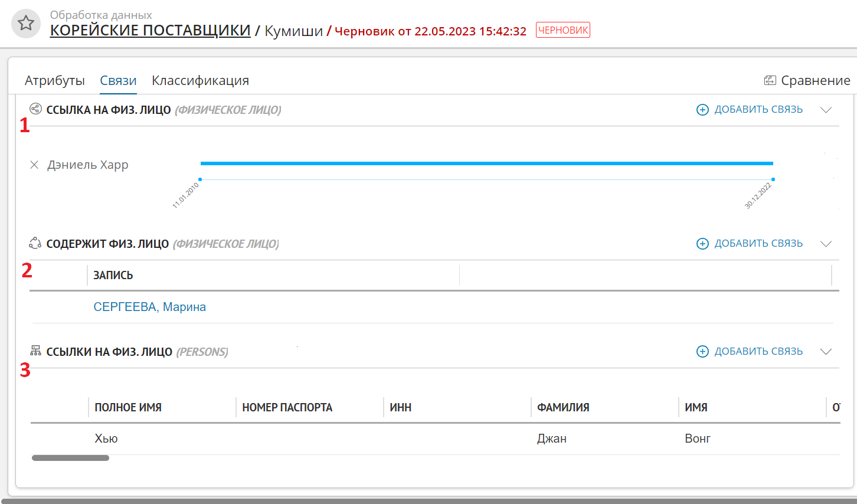Viewport: 857px width, 504px height.
Task: Select the 11.01.2010 timeline start marker
Action: pyautogui.click(x=200, y=179)
